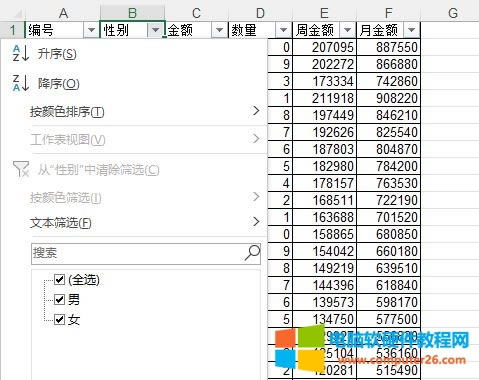This screenshot has height=380, width=479.
Task: Uncheck the 女 checkbox
Action: pyautogui.click(x=59, y=319)
